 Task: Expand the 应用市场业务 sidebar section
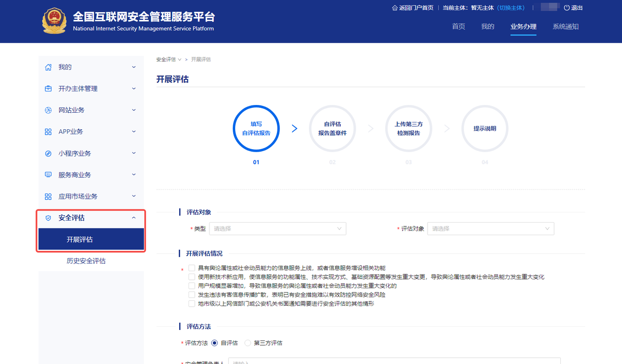coord(134,196)
